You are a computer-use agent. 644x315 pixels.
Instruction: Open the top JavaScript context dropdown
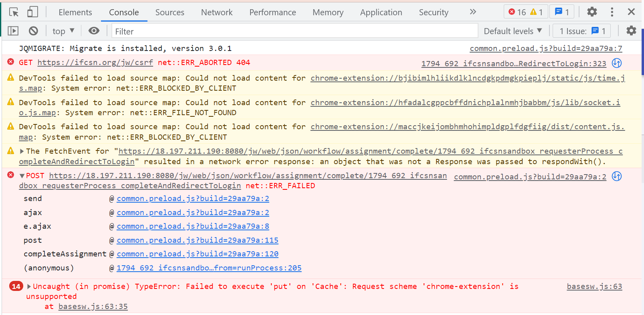[63, 31]
